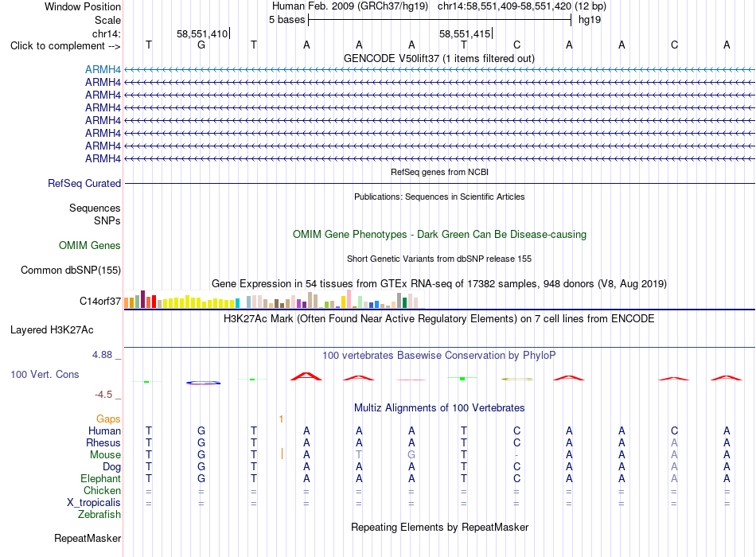Click the Dog species label
Image resolution: width=756 pixels, height=557 pixels.
tap(112, 467)
